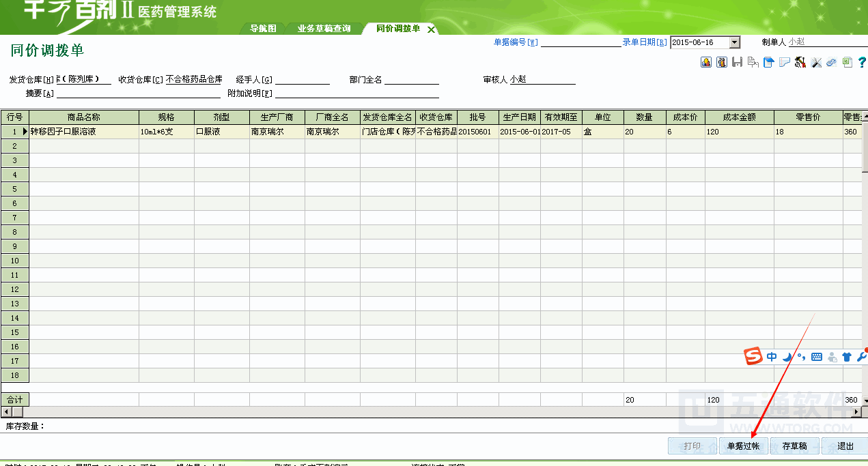Click the 剂型 column header
Viewport: 868px width, 466px height.
pyautogui.click(x=222, y=117)
